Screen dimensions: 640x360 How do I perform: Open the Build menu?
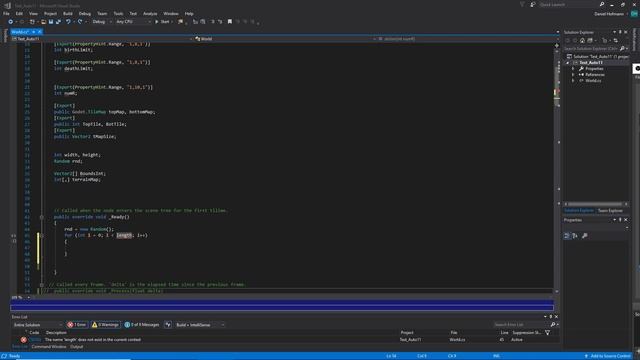pyautogui.click(x=68, y=13)
